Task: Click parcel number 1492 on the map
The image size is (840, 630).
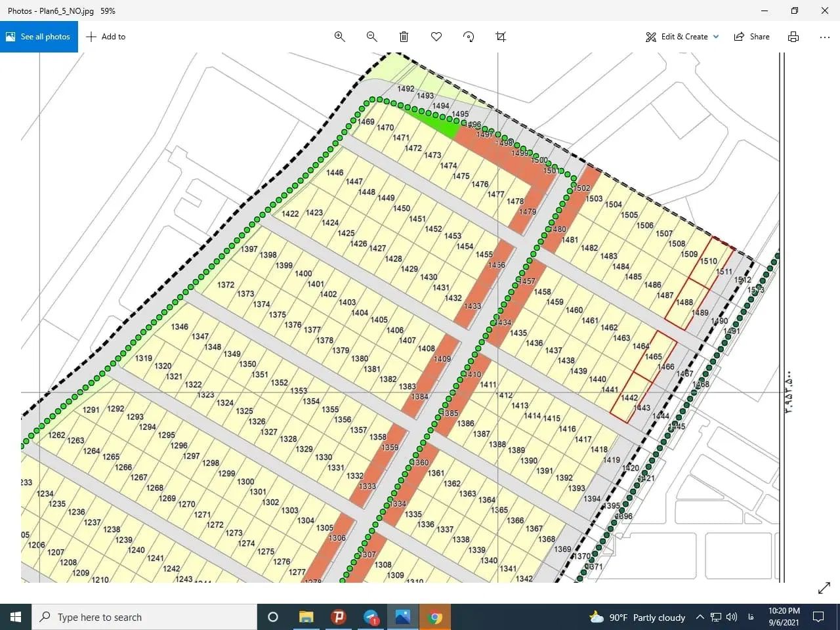Action: [406, 89]
